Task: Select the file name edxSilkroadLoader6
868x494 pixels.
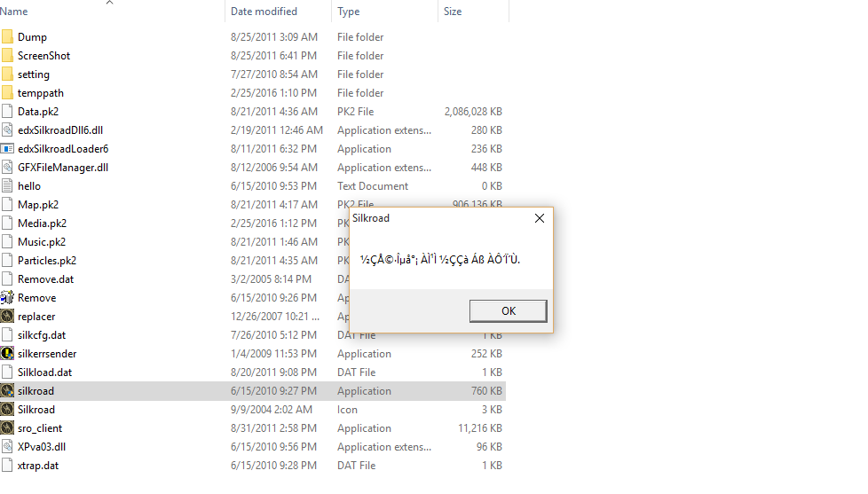Action: point(63,149)
